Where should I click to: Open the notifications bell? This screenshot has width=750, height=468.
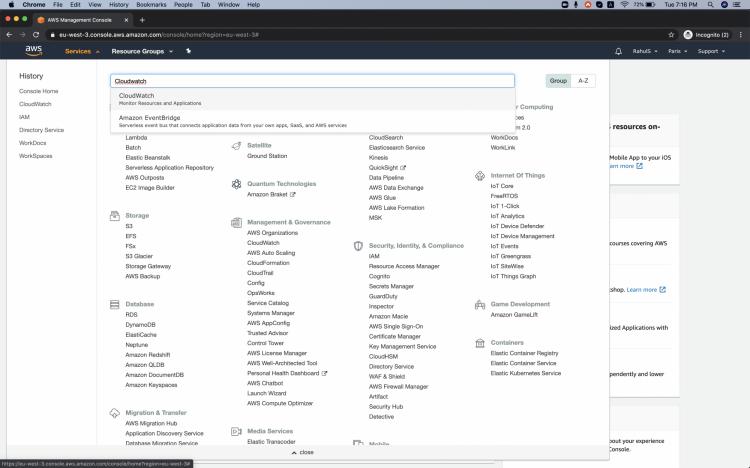pyautogui.click(x=618, y=51)
